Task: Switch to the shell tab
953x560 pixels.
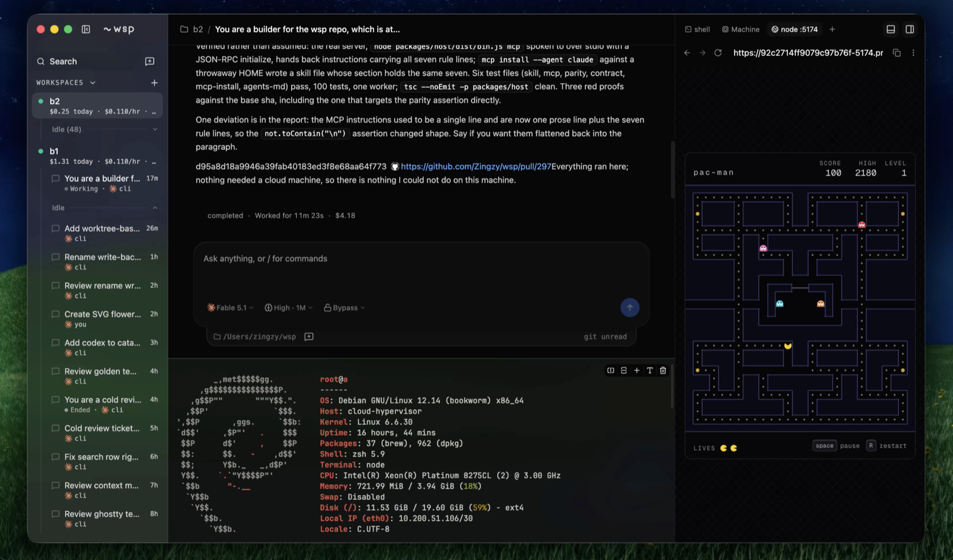Action: click(x=697, y=29)
